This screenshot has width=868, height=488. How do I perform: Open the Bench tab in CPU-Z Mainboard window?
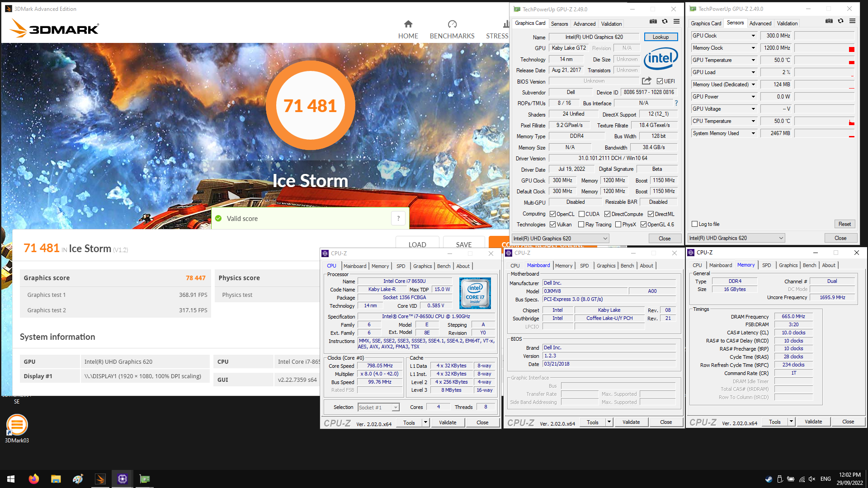(x=627, y=266)
